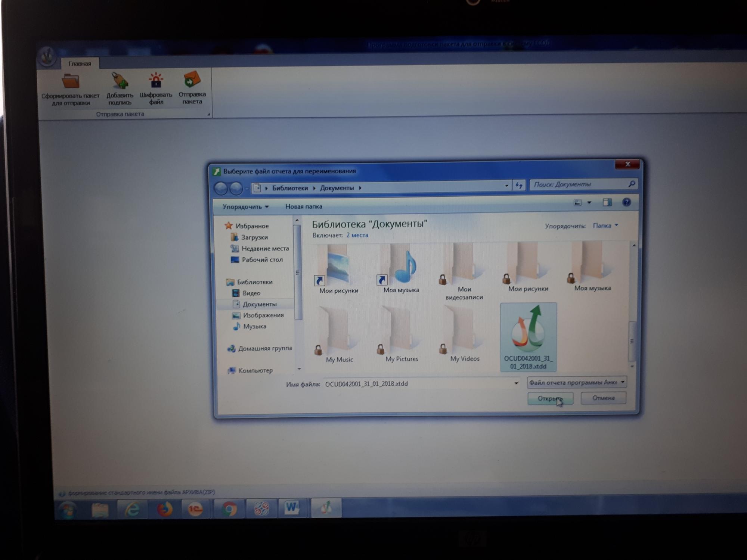Image resolution: width=747 pixels, height=560 pixels.
Task: Expand the view options arrow
Action: coord(589,202)
